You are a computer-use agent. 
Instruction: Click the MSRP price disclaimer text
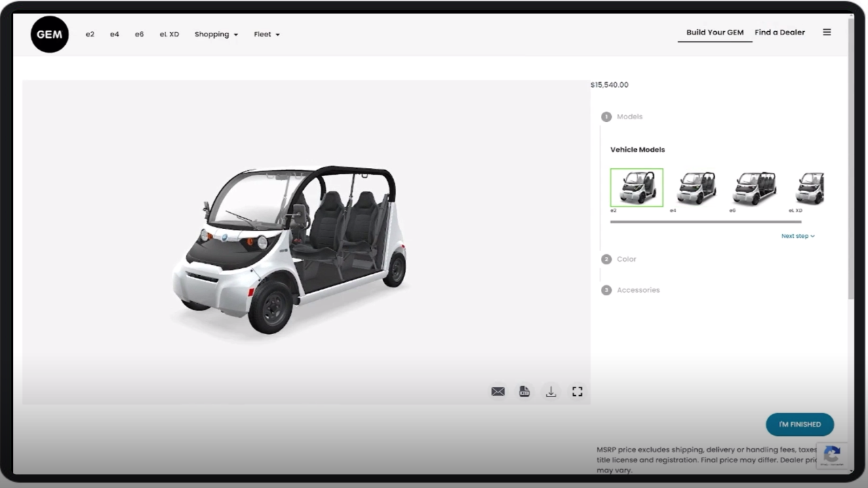(x=707, y=460)
